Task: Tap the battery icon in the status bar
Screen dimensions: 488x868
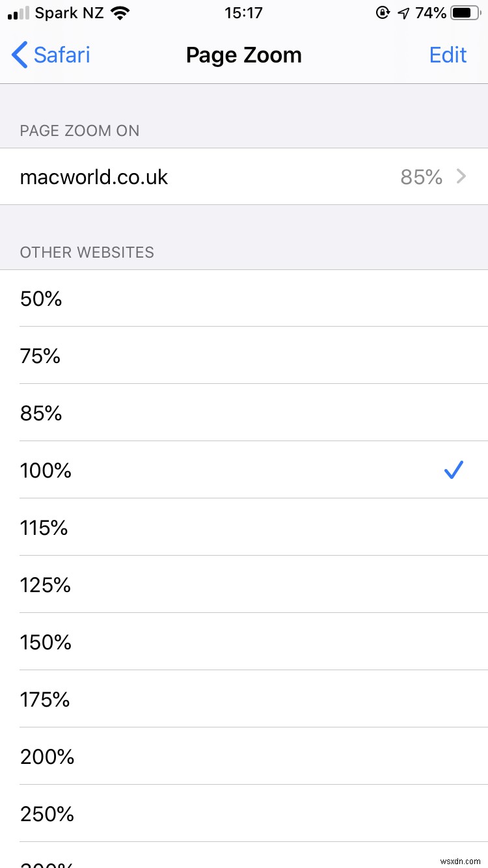Action: (x=463, y=11)
